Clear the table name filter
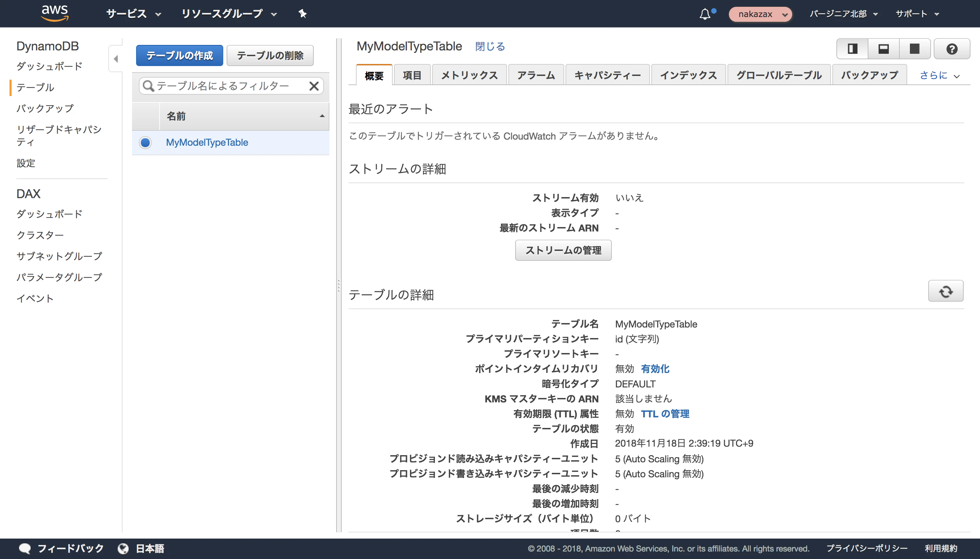Screen dimensions: 980x559 pyautogui.click(x=314, y=85)
